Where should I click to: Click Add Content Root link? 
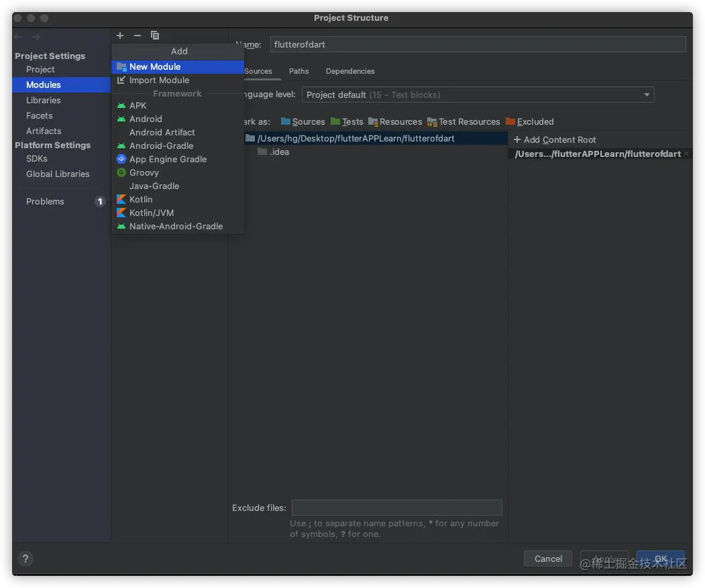(x=554, y=139)
